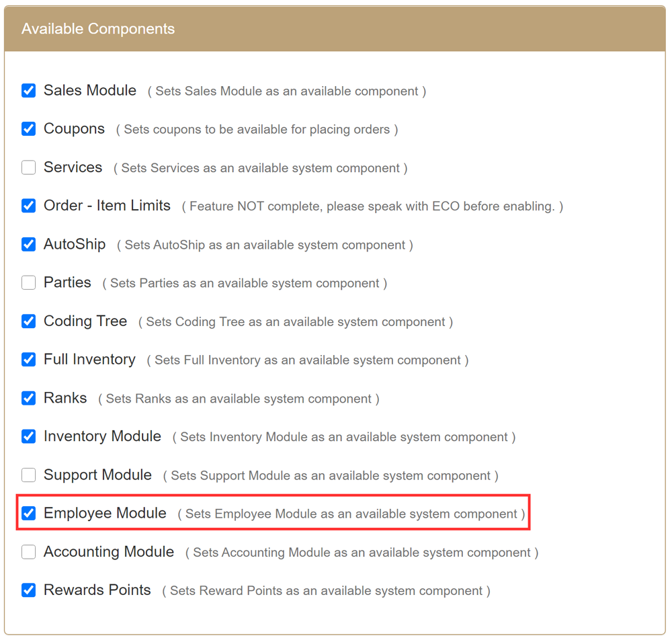Enable the Services checkbox
Screen dimensions: 672x636
point(28,167)
